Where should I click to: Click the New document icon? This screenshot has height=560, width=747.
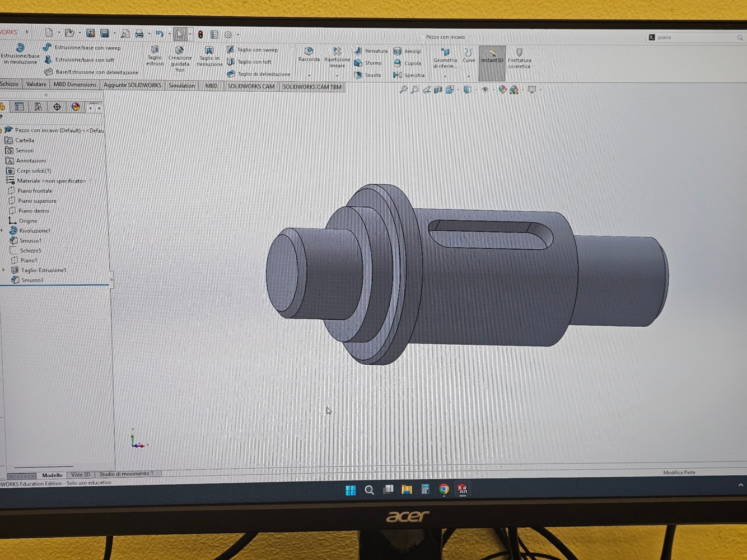point(49,32)
